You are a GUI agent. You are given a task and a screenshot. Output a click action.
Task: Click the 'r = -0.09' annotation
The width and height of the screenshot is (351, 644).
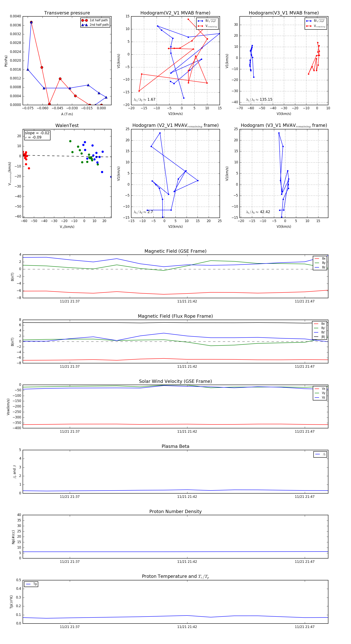33,137
